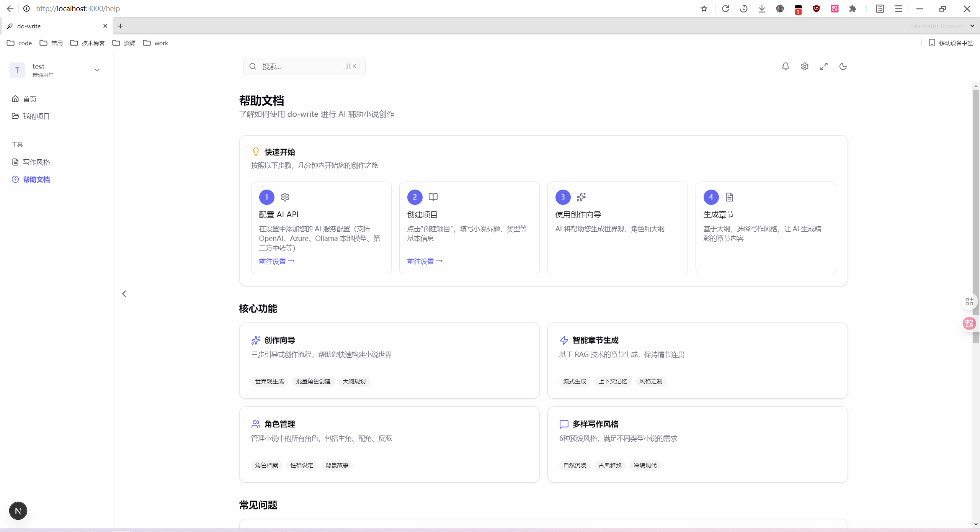The image size is (980, 532).
Task: Click the round N button at bottom-left
Action: click(x=18, y=511)
